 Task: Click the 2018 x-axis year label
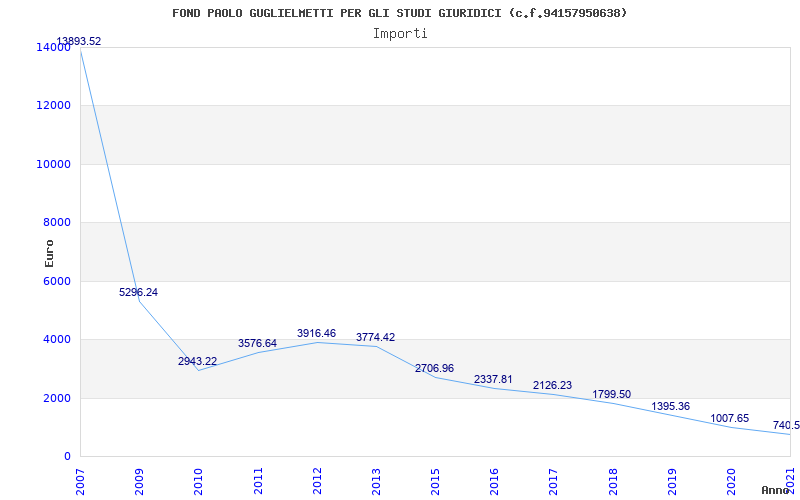(x=613, y=481)
